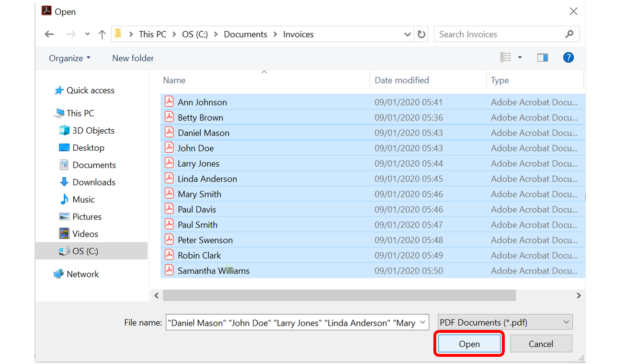
Task: Click the Open button
Action: click(x=469, y=344)
